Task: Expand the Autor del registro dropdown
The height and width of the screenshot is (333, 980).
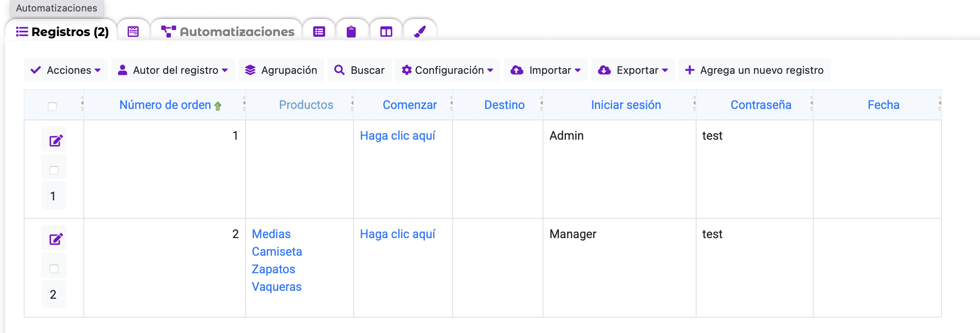Action: coord(173,70)
